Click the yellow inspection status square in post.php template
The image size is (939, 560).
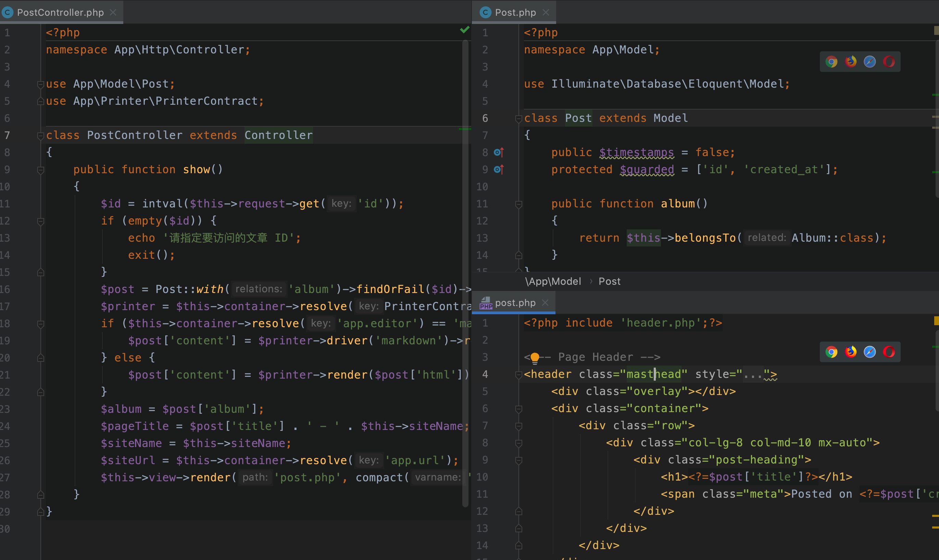[936, 321]
